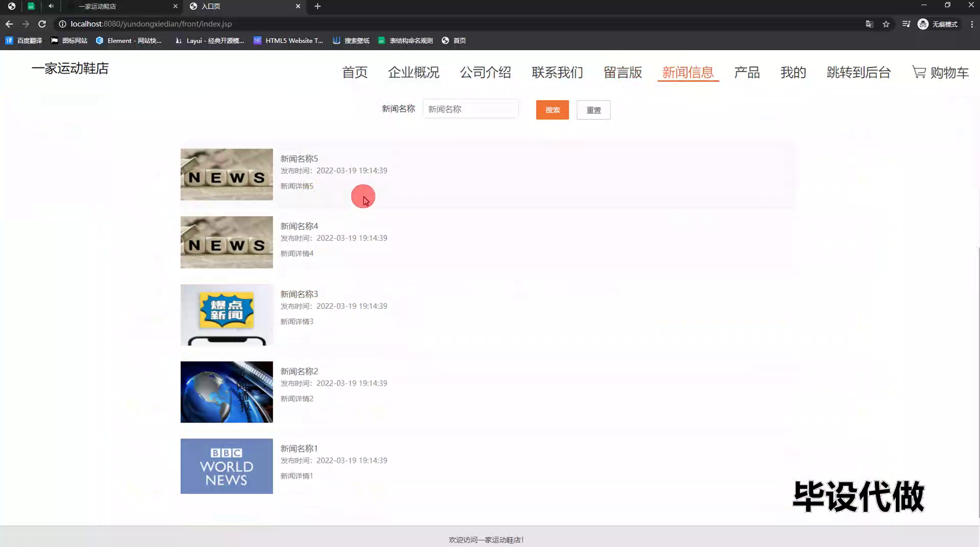Image resolution: width=980 pixels, height=547 pixels.
Task: Click the page vertical scrollbar
Action: [x=978, y=383]
